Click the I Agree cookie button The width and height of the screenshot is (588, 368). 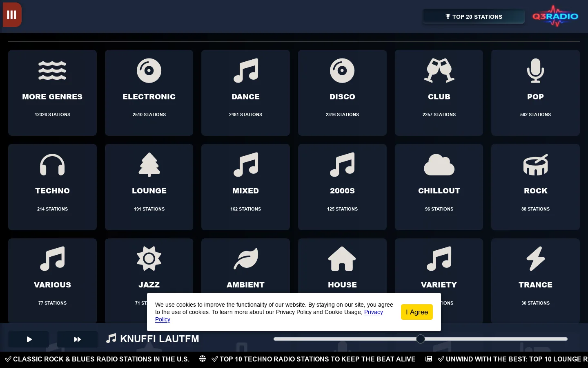[416, 312]
